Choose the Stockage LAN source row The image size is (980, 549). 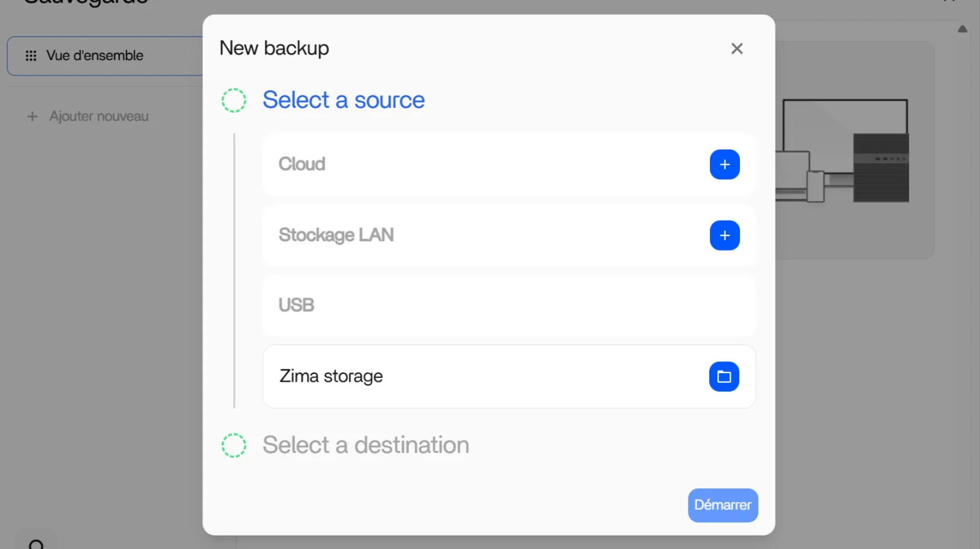[478, 236]
